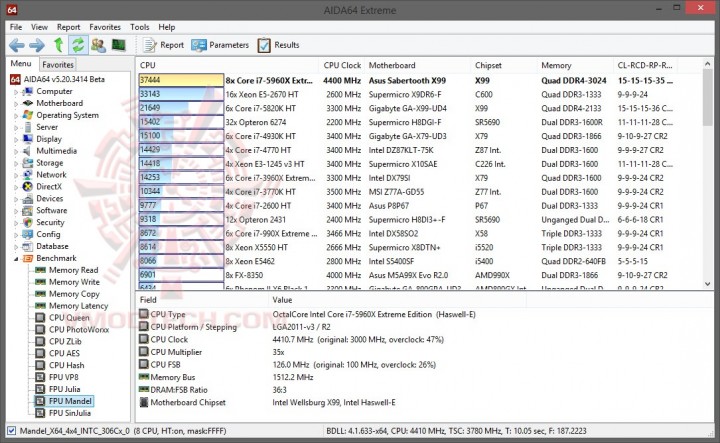Click the results list scroll down arrow

click(x=708, y=284)
